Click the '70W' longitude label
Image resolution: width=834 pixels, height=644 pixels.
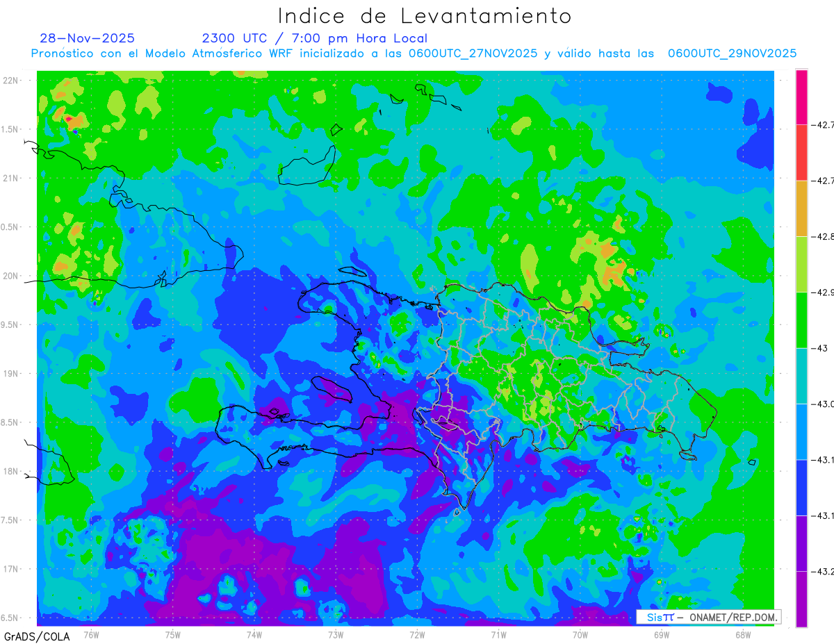click(x=580, y=634)
